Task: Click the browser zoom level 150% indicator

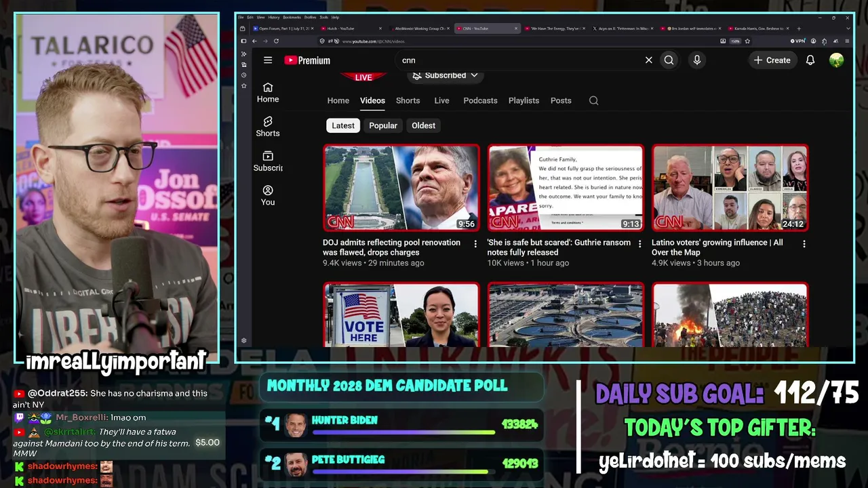Action: 735,41
